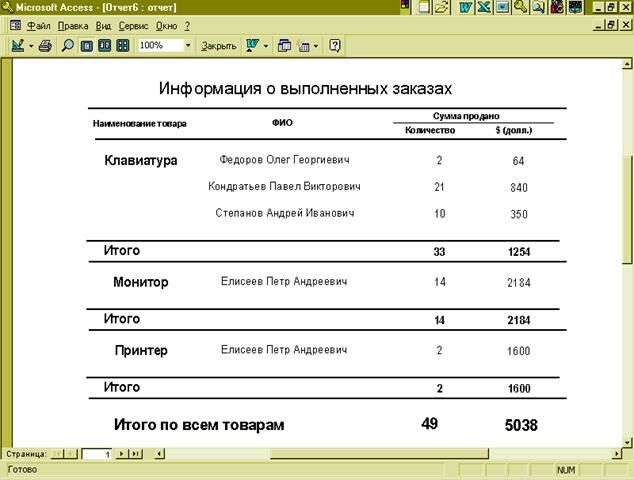Click the Количество column header
634x480 pixels.
coord(430,130)
